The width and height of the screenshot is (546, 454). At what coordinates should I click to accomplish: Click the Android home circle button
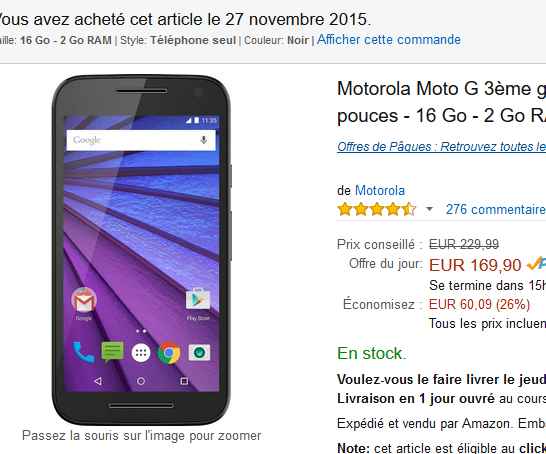[x=141, y=381]
